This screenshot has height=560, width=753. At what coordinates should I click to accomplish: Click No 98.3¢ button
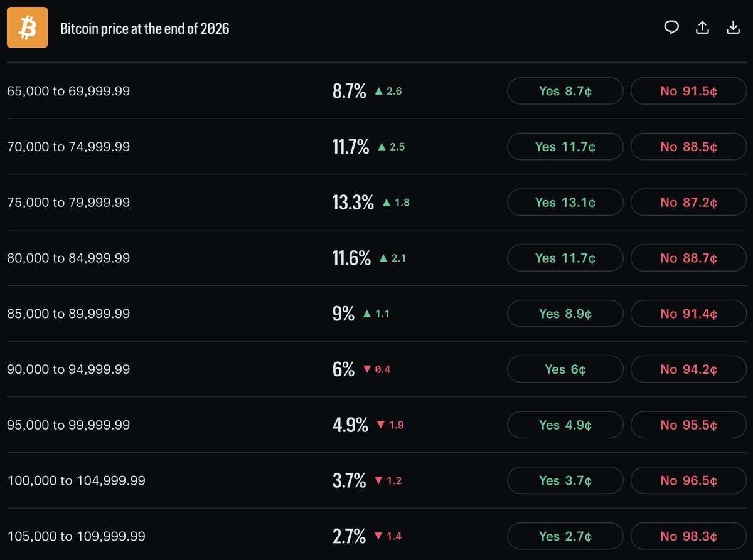(688, 536)
